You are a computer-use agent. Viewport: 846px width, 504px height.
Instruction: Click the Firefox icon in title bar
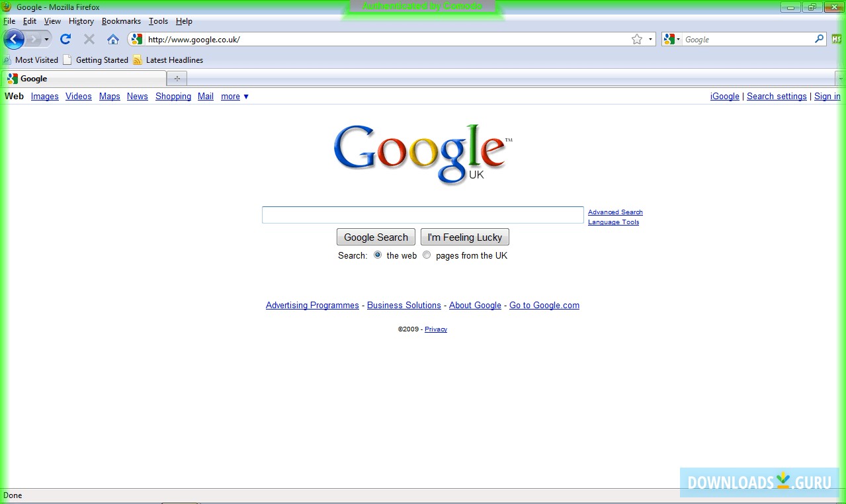(7, 7)
